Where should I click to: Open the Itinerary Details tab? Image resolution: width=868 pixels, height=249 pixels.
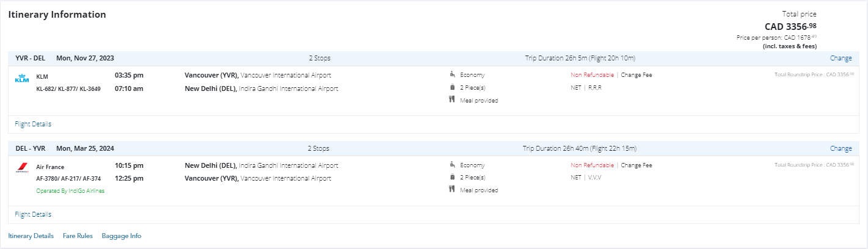click(31, 236)
